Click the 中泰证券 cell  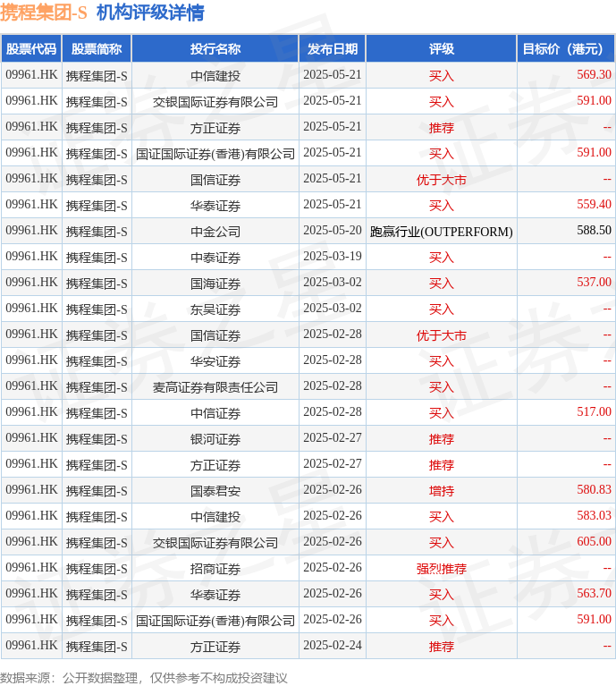coord(215,258)
